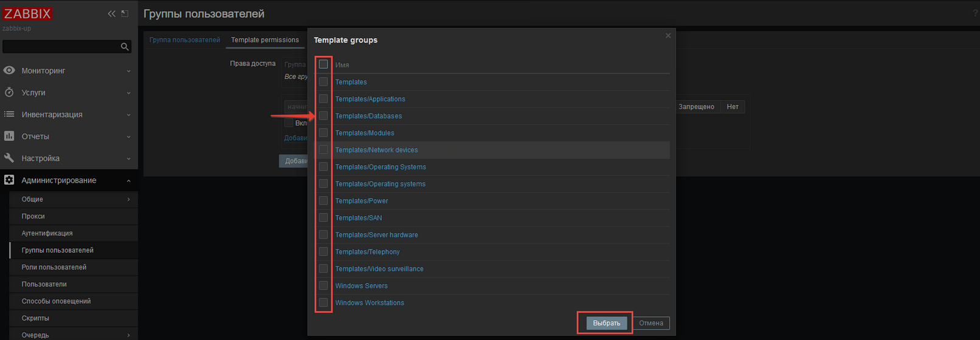Screen dimensions: 980x340
Task: Expand the Очередь submenu arrow
Action: pos(128,335)
